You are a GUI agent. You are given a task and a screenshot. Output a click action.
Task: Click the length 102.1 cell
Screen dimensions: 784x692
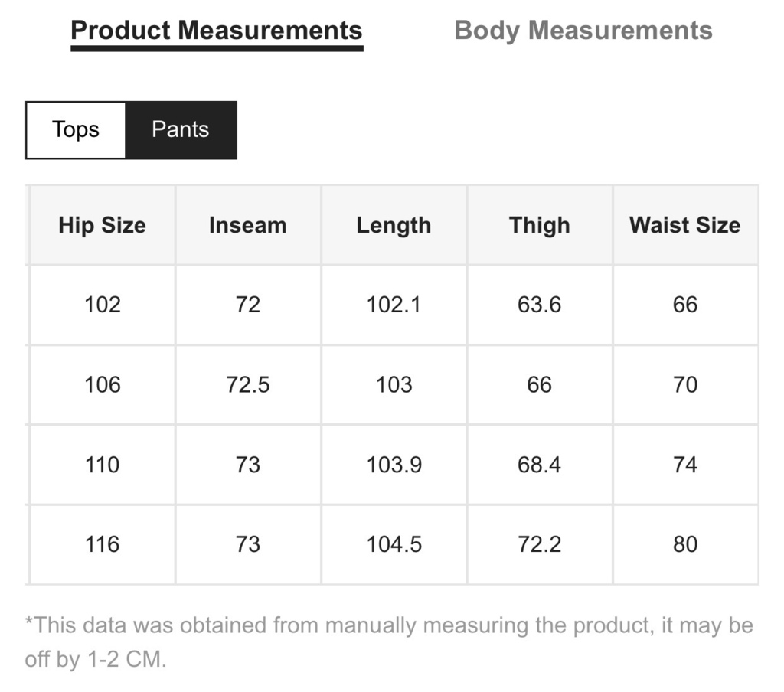(394, 305)
